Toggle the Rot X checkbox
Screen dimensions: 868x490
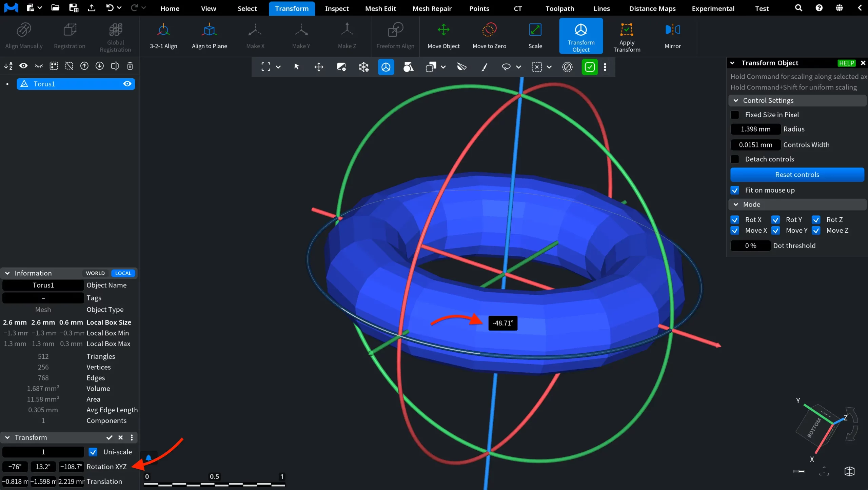735,220
